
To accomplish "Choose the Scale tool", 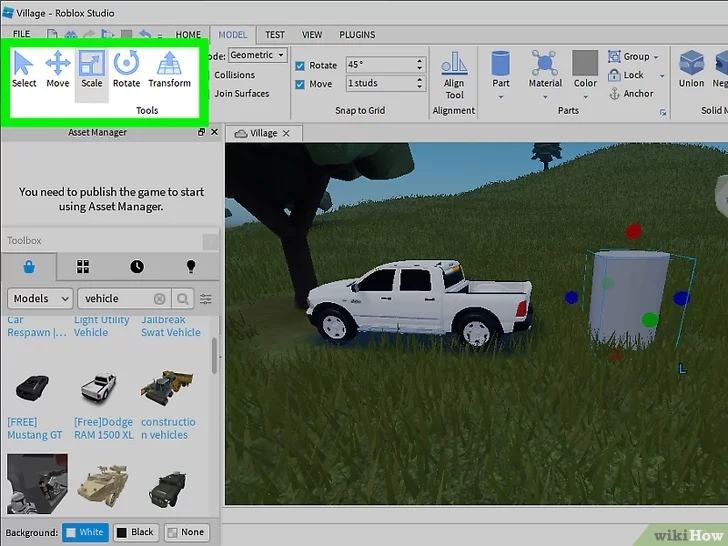I will pyautogui.click(x=91, y=70).
